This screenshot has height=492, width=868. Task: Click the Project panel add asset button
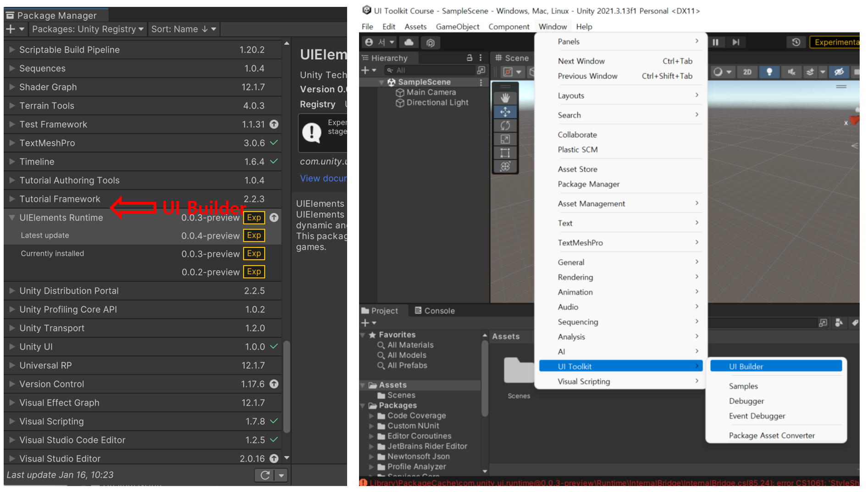(369, 323)
